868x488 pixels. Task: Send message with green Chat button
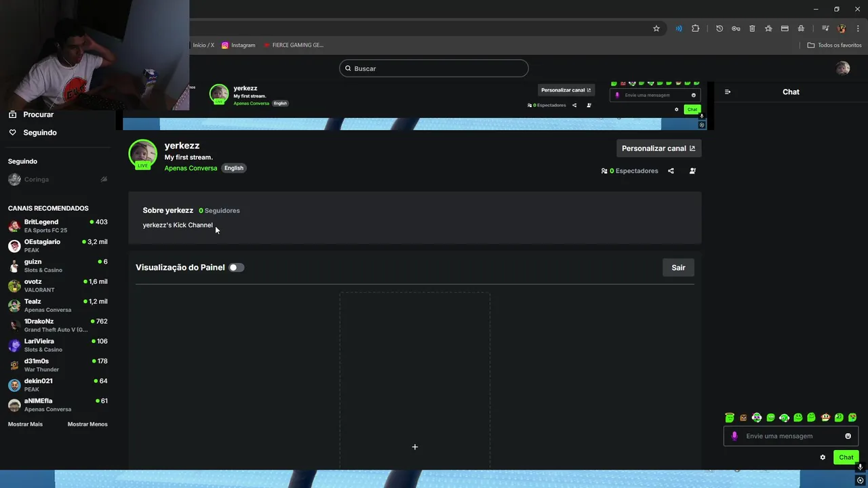(x=846, y=457)
